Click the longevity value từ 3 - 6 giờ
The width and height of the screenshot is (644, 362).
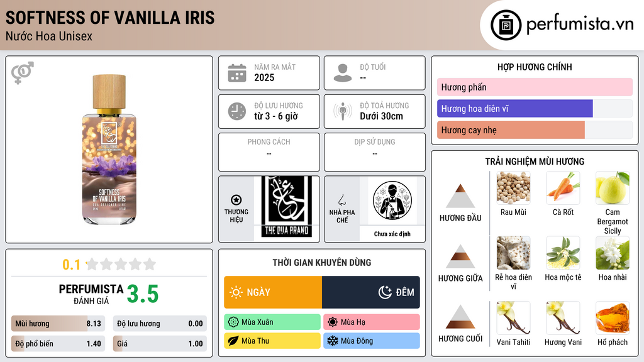[276, 116]
